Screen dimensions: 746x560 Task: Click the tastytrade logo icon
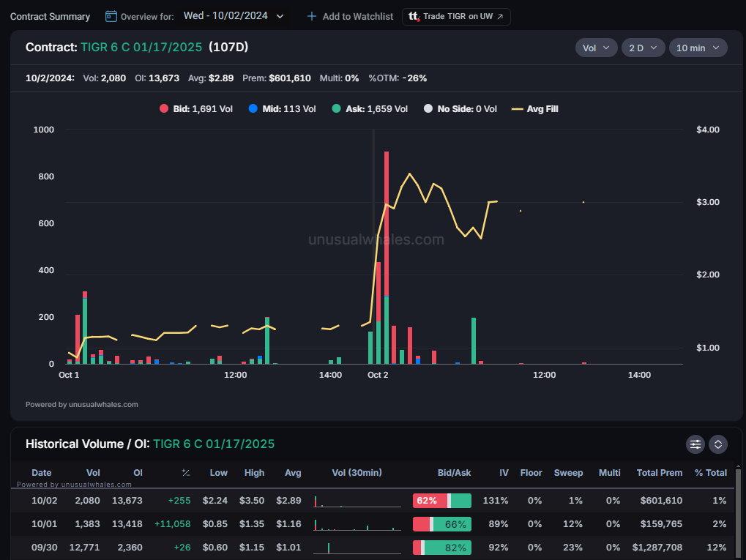[414, 17]
